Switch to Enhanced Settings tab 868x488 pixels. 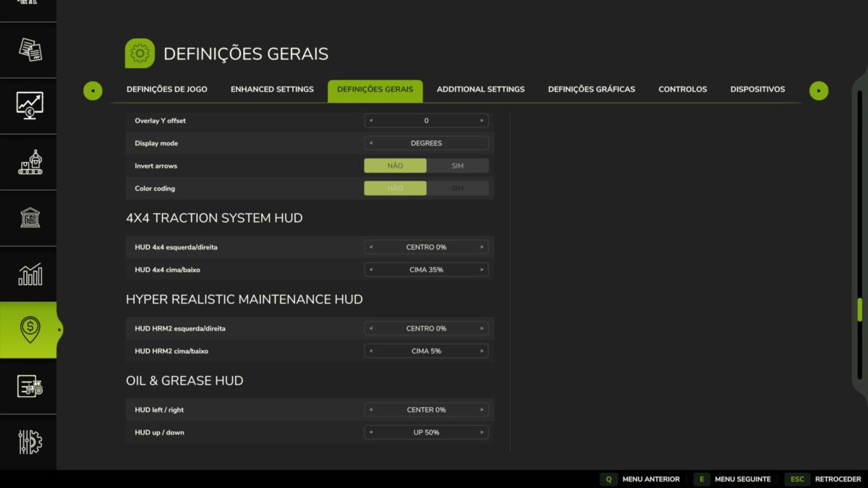pyautogui.click(x=272, y=90)
